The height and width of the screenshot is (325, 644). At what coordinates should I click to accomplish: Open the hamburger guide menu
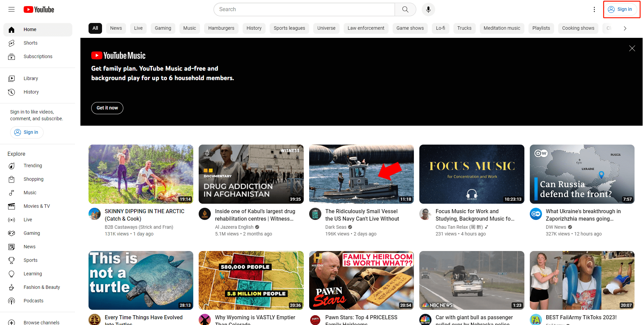(11, 9)
